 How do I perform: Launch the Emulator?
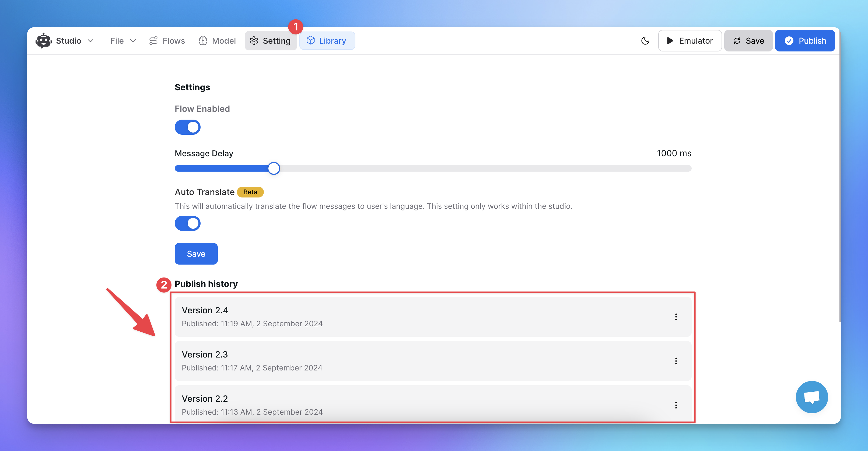coord(690,41)
